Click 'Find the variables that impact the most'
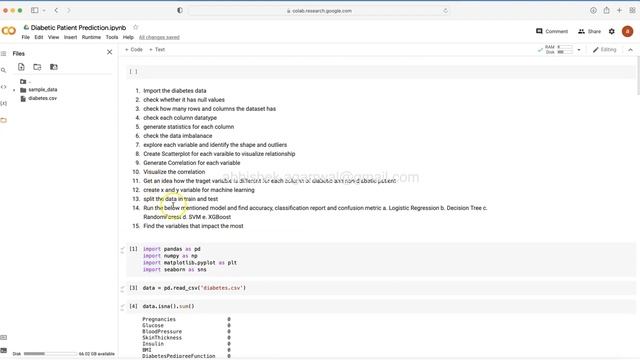The width and height of the screenshot is (640, 360). 193,226
